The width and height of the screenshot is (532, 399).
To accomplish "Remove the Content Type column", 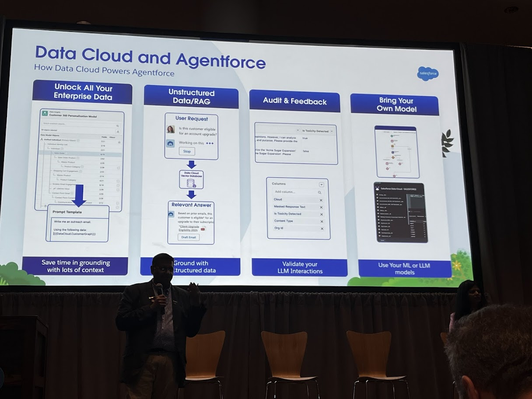I will [322, 222].
